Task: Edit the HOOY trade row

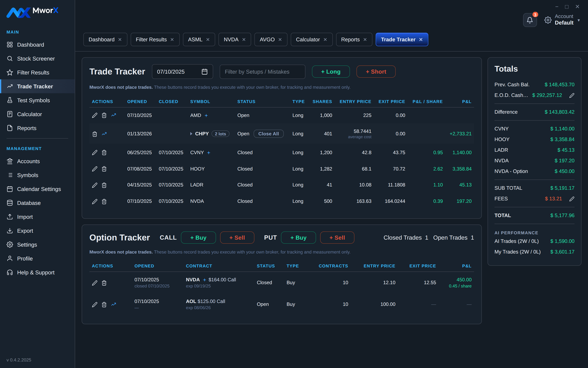Action: click(x=95, y=169)
